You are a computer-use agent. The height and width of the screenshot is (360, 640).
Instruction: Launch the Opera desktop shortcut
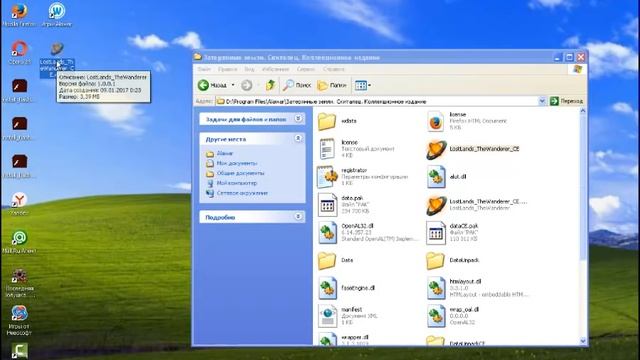pos(19,52)
